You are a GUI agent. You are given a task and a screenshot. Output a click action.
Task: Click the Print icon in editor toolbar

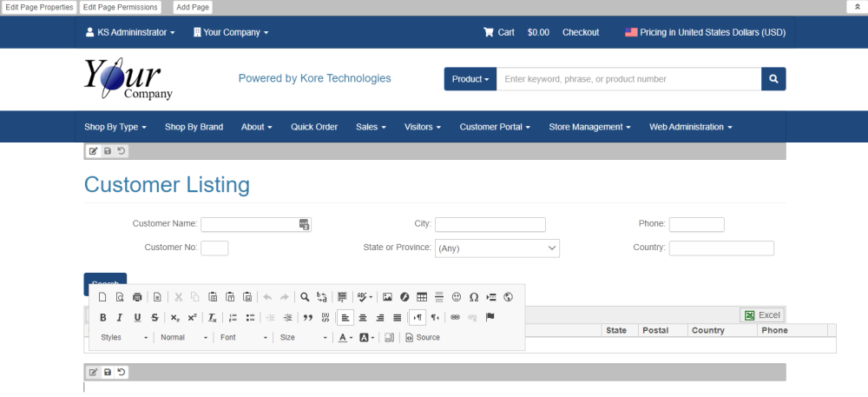(x=137, y=297)
